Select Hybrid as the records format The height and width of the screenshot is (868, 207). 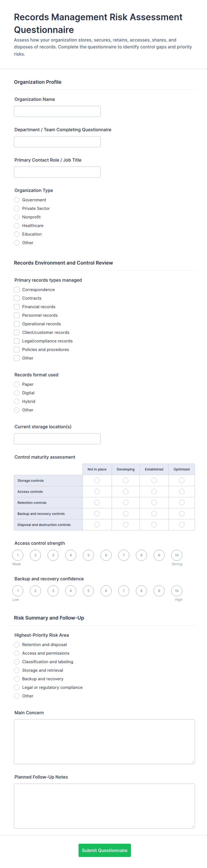pyautogui.click(x=16, y=401)
